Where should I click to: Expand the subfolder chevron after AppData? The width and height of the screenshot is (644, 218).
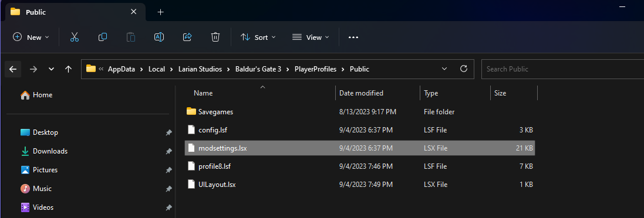pyautogui.click(x=141, y=69)
